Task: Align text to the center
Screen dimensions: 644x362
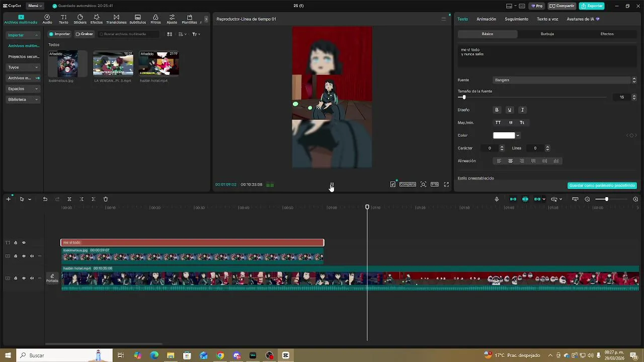Action: coord(510,161)
